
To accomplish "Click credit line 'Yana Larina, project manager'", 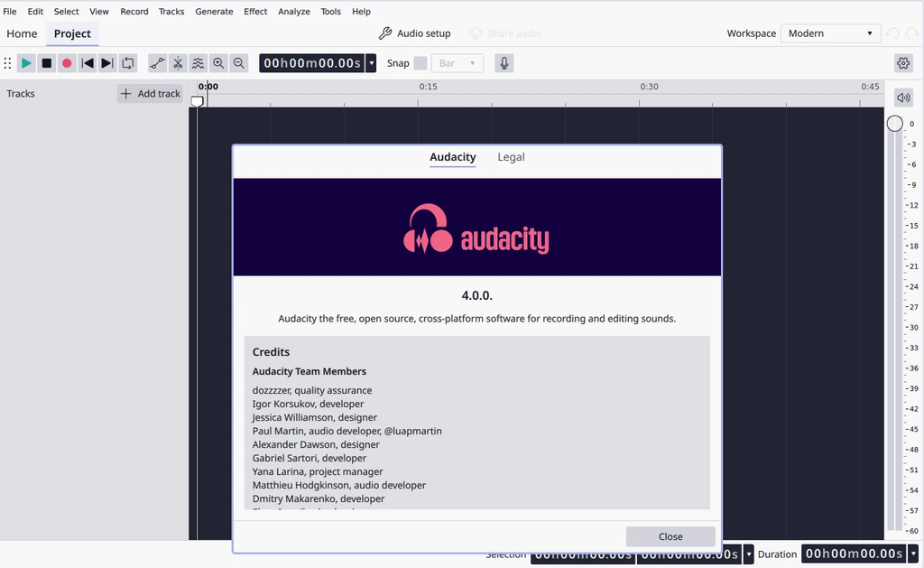I will click(318, 472).
